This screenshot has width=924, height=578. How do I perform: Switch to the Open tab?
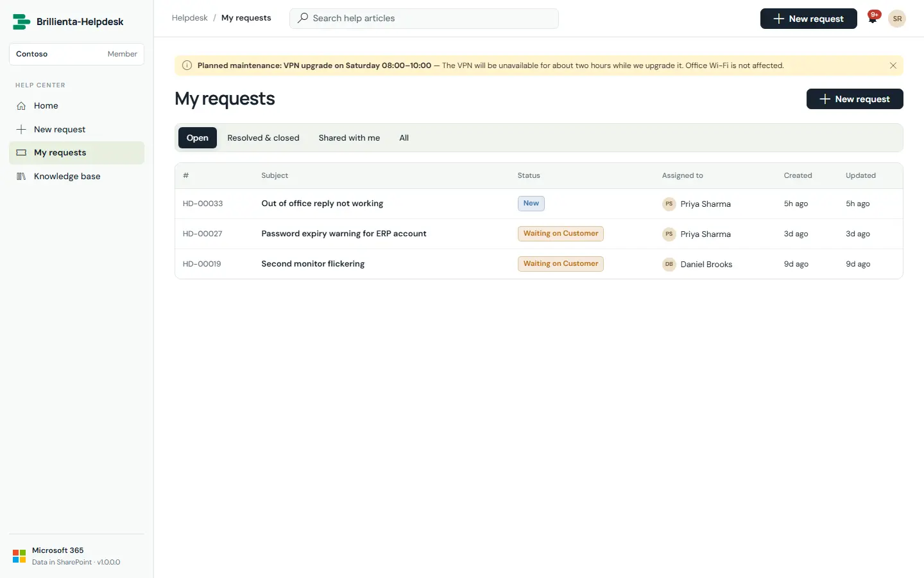point(198,138)
